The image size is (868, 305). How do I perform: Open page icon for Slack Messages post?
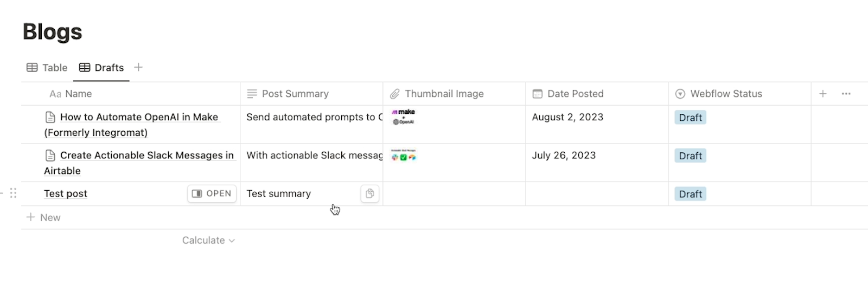pos(50,155)
